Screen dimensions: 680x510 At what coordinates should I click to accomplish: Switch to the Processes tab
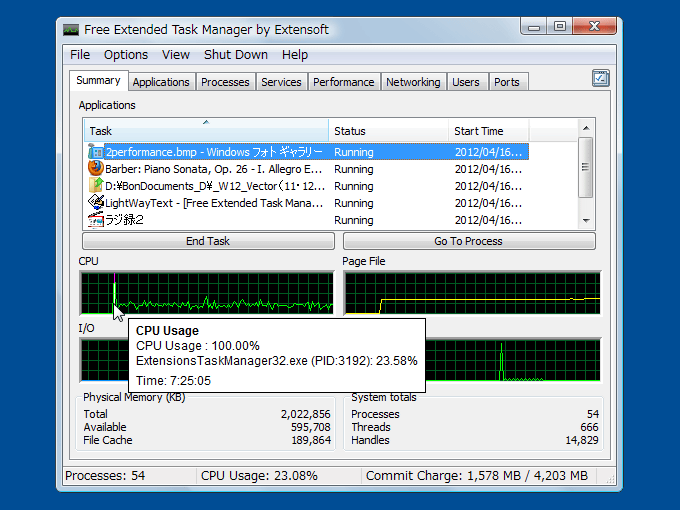pos(225,82)
